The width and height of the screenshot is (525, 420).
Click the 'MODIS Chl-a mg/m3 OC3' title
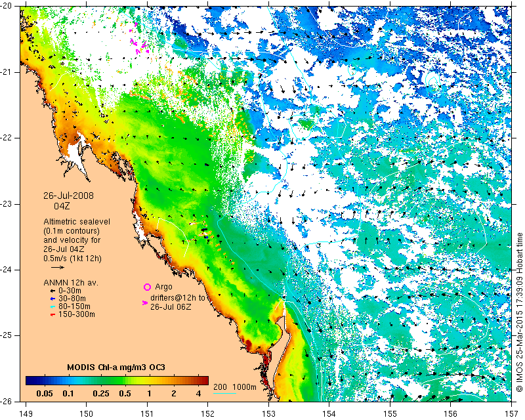(116, 367)
